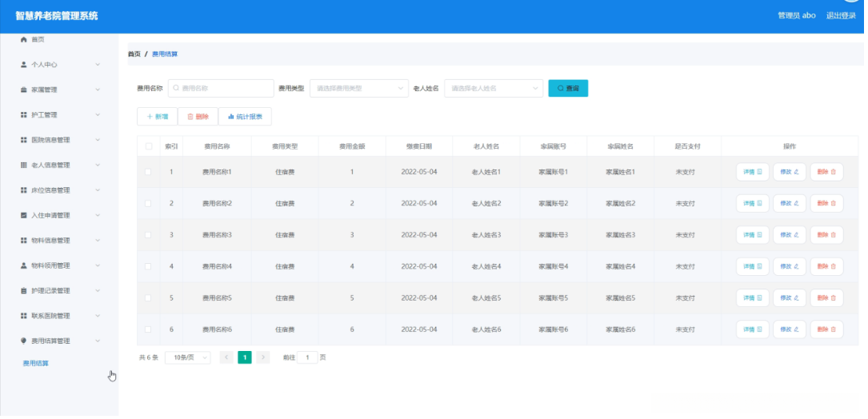Screen dimensions: 868x419
Task: Open 物料信息管理 menu
Action: tap(59, 240)
